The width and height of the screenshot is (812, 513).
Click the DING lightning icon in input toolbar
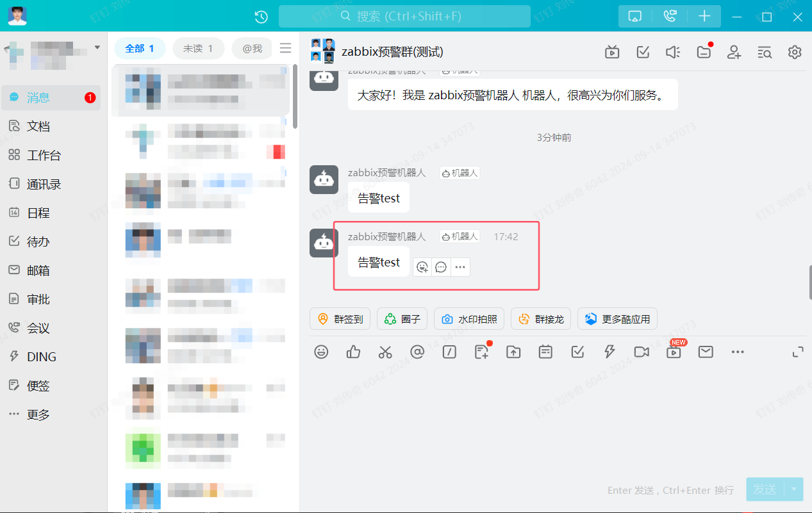coord(609,352)
